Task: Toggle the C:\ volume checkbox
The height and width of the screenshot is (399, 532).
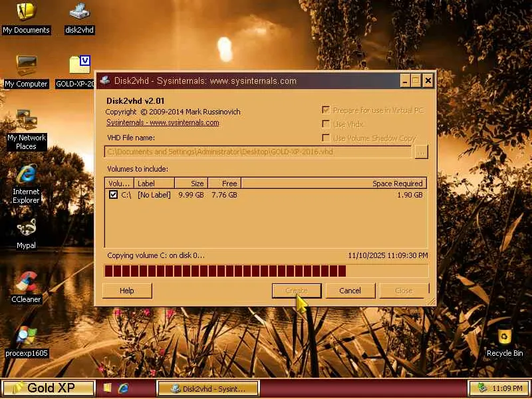Action: [113, 195]
